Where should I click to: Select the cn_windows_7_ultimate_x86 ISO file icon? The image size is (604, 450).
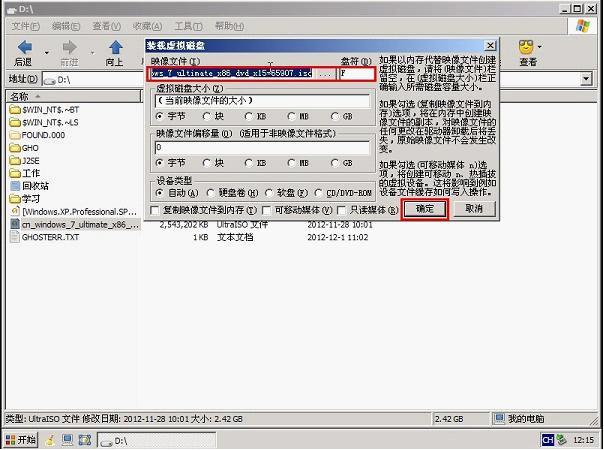(15, 224)
